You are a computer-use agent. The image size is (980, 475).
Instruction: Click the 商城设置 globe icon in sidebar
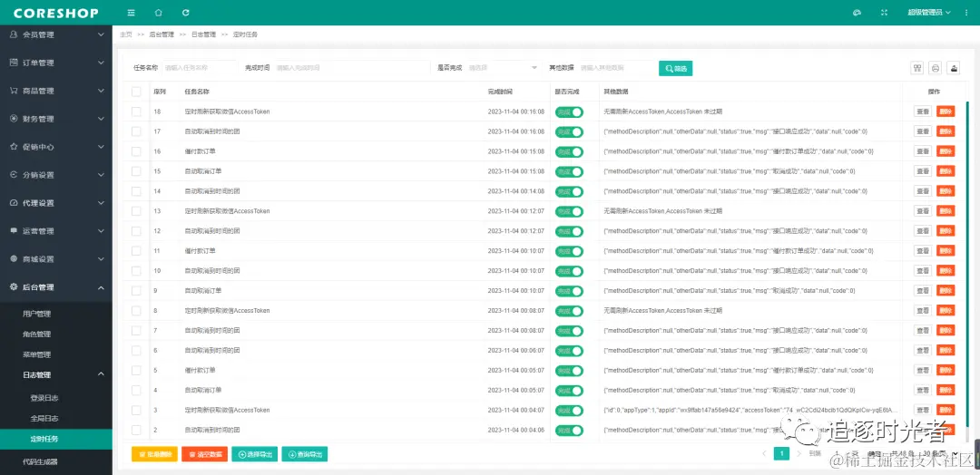13,259
